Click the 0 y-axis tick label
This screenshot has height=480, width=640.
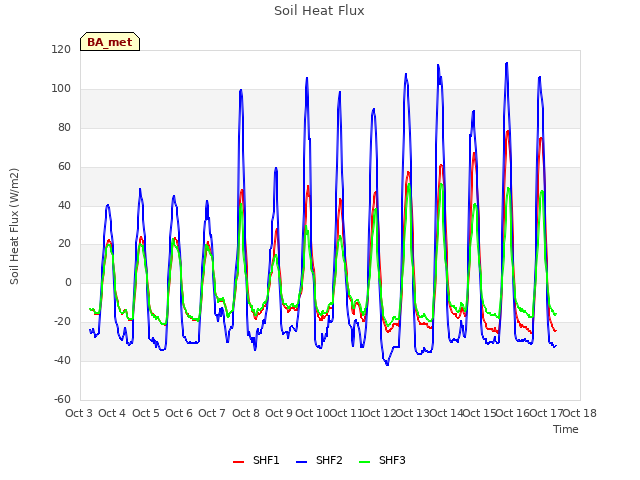click(x=68, y=282)
